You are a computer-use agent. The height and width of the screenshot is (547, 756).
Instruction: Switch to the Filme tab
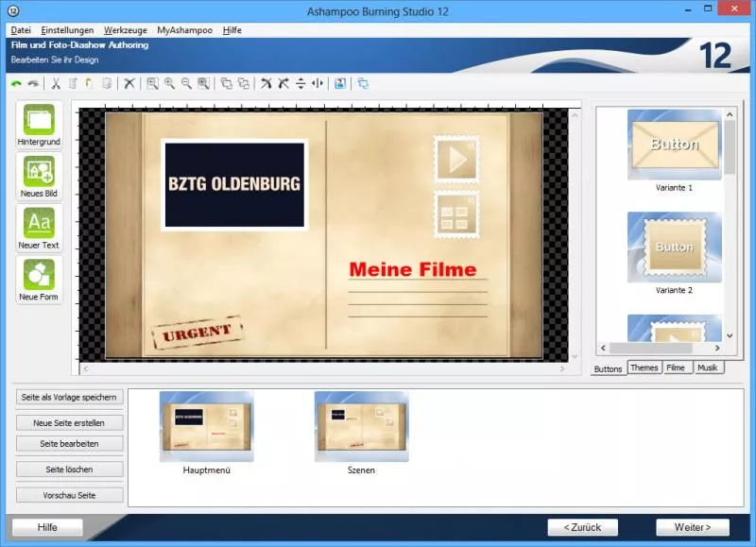point(677,368)
